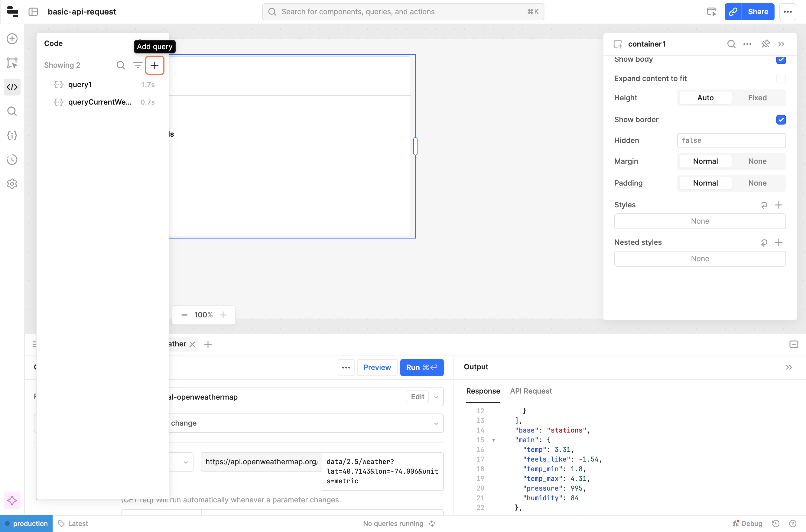Enable Expand content to fit checkbox

coord(781,78)
